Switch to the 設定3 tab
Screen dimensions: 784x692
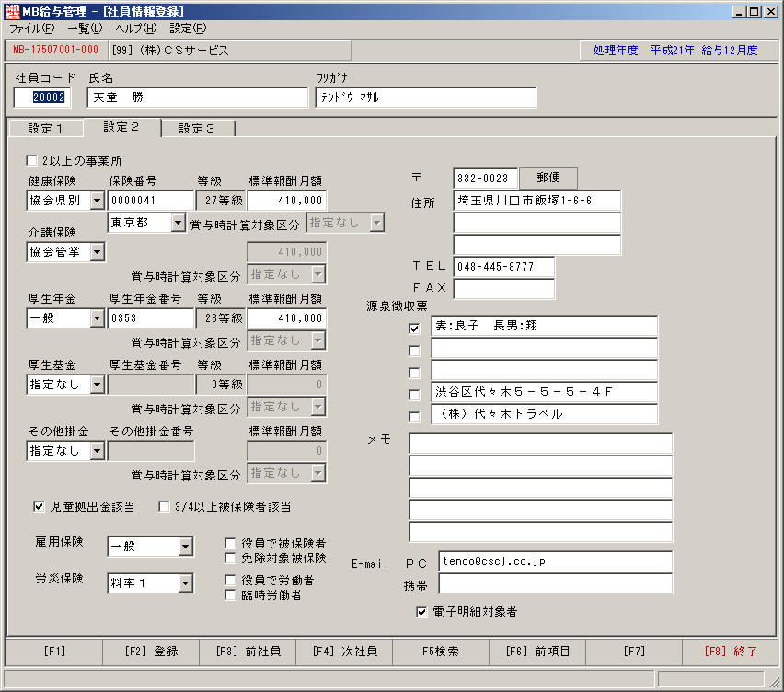point(197,129)
